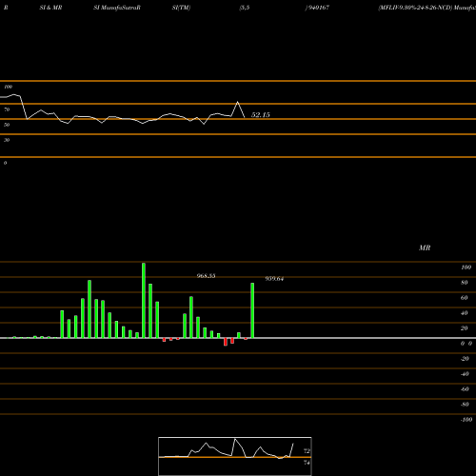
Task: Click the 959.64 price label
Action: [x=274, y=279]
